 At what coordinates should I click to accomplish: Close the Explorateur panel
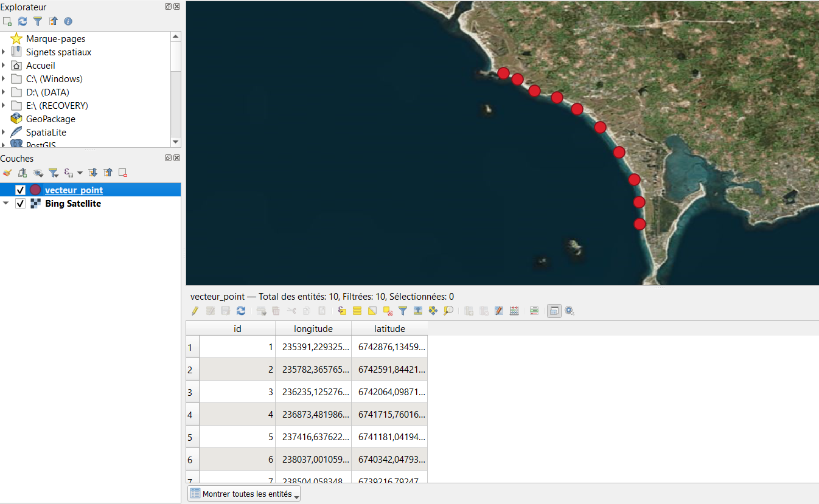tap(176, 6)
